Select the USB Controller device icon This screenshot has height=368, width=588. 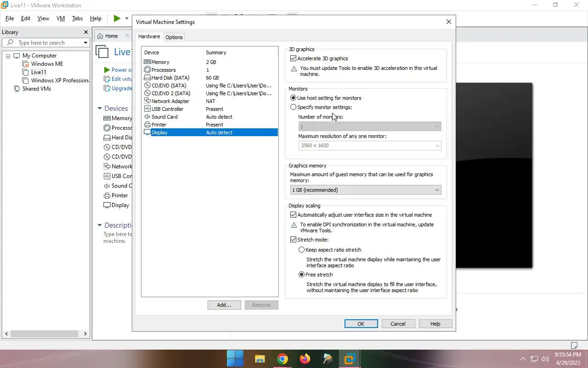[147, 109]
